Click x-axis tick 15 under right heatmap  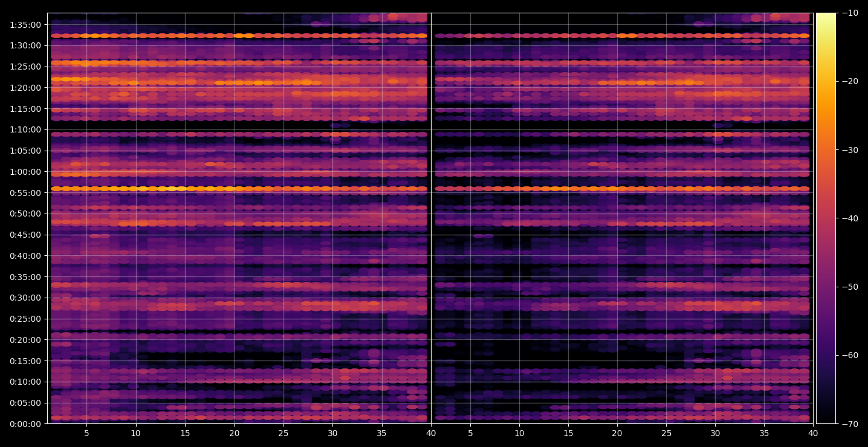point(568,434)
